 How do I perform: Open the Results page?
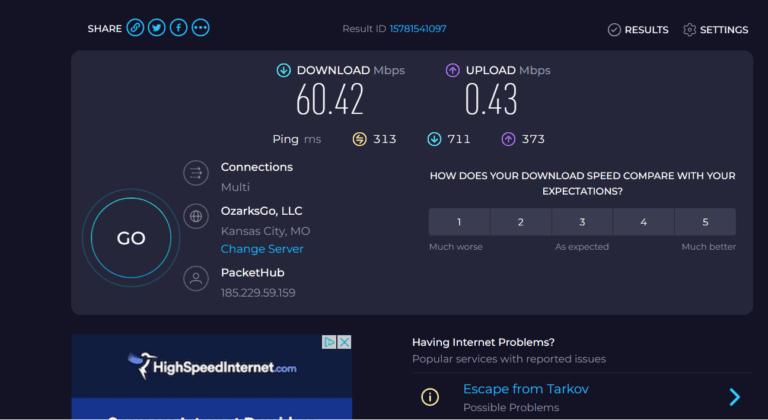(638, 30)
